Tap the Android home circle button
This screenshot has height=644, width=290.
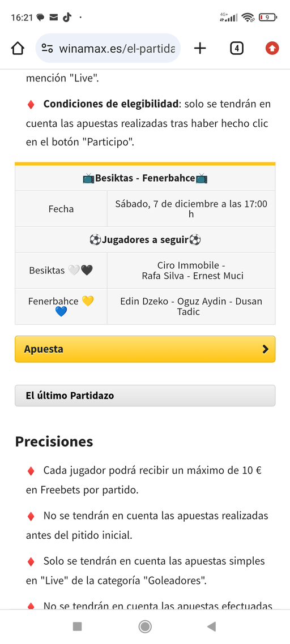pyautogui.click(x=145, y=626)
